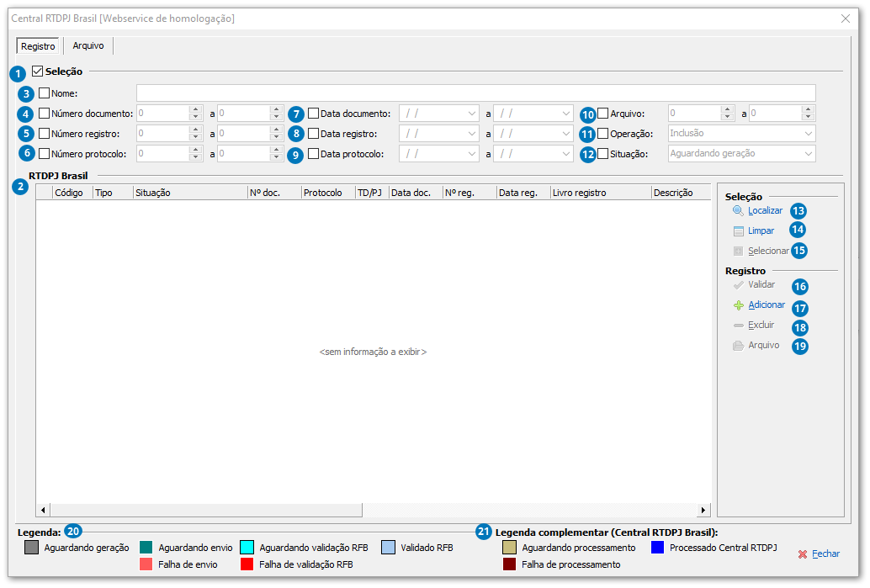Click the Excluir link

point(761,325)
